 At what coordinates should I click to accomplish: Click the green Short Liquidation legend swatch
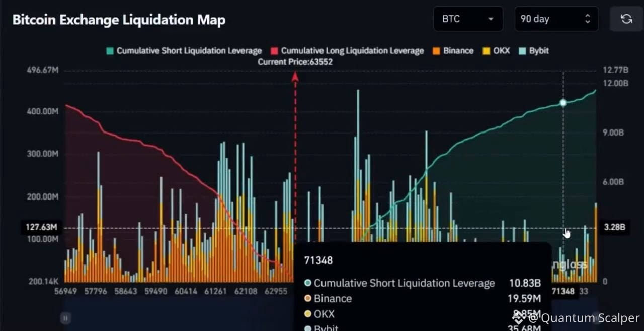click(x=110, y=51)
